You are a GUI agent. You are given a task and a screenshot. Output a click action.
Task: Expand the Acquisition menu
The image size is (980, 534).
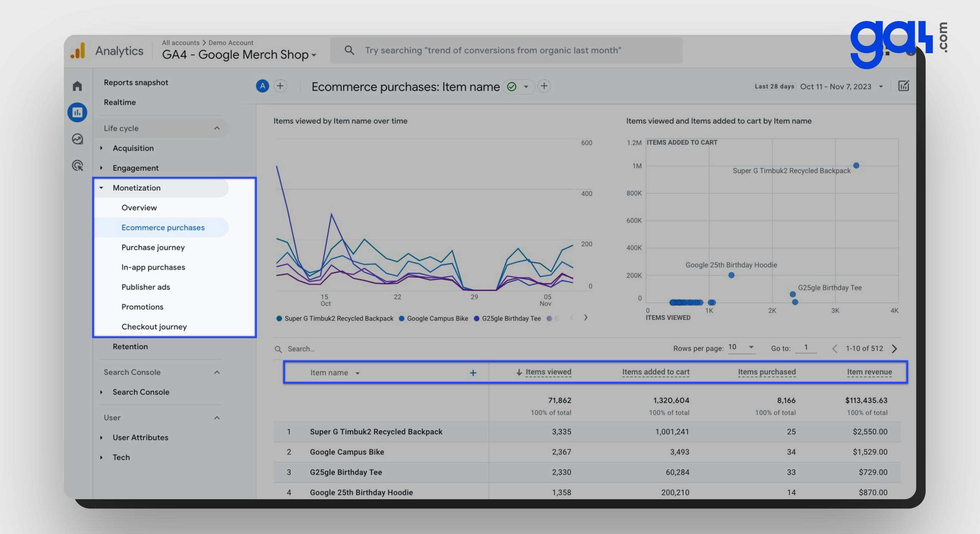click(x=101, y=148)
